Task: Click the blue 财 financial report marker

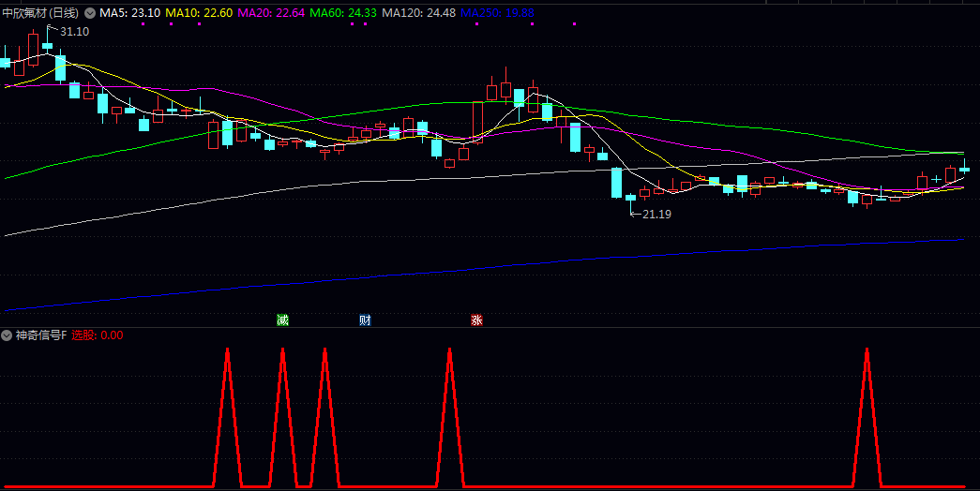Action: (x=365, y=320)
